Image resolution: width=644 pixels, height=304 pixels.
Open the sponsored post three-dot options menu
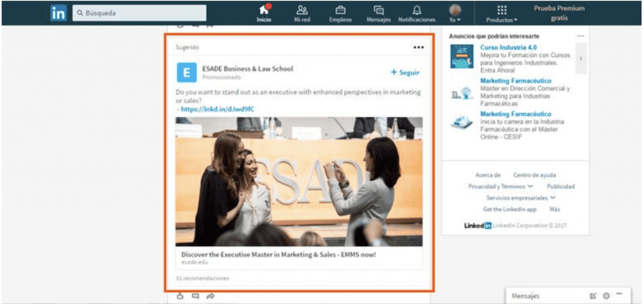point(418,48)
